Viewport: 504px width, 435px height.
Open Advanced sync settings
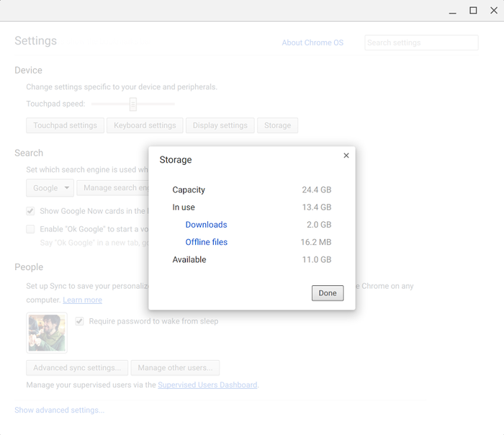click(x=77, y=368)
